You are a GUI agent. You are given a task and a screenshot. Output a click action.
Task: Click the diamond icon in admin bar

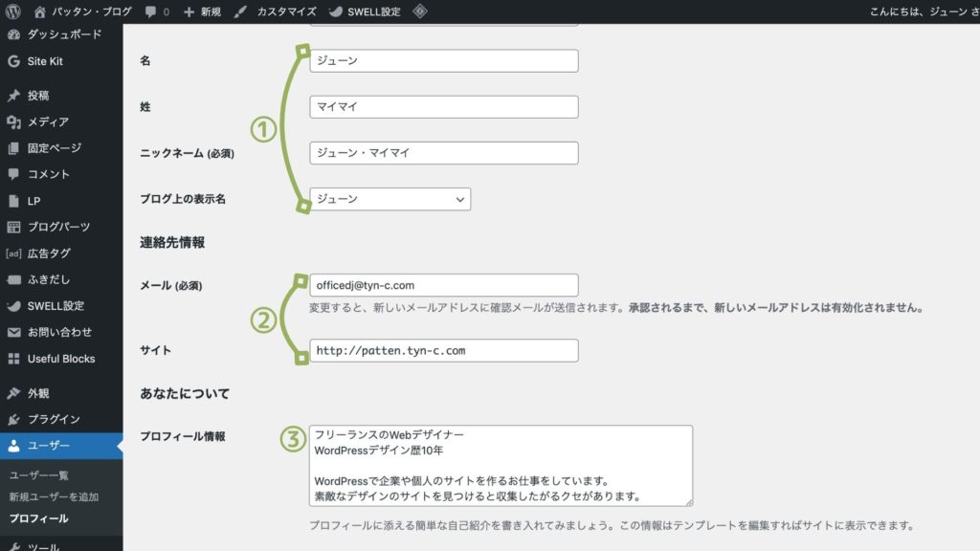click(420, 12)
